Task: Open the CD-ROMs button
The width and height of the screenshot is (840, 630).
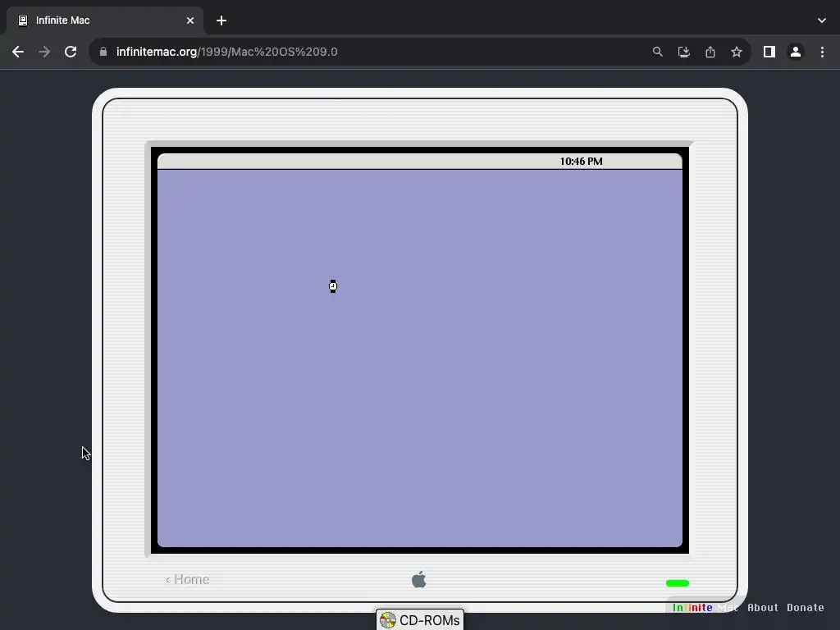Action: [x=420, y=620]
